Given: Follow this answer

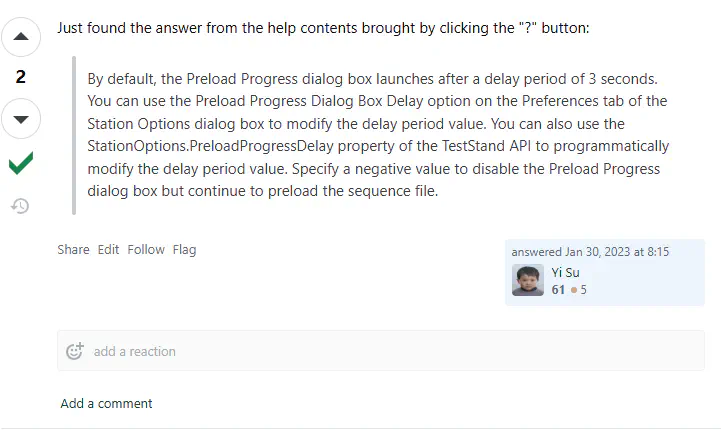Looking at the screenshot, I should point(146,250).
